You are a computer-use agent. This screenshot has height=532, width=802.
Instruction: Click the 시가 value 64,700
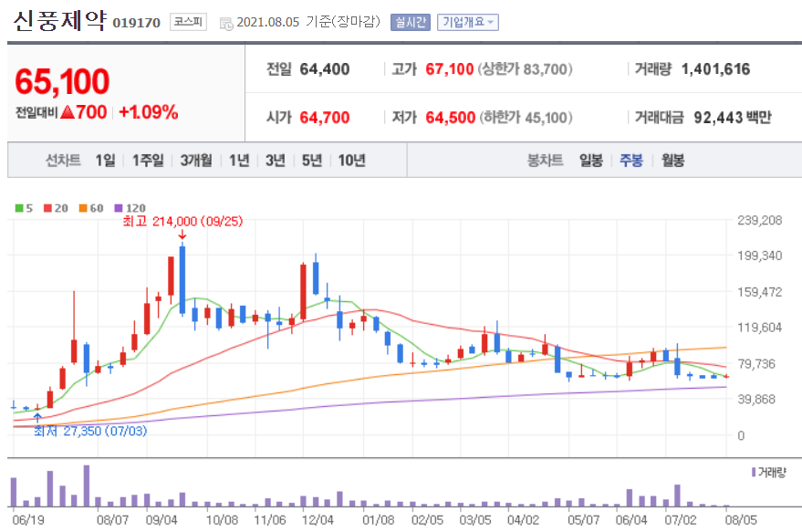[x=325, y=118]
